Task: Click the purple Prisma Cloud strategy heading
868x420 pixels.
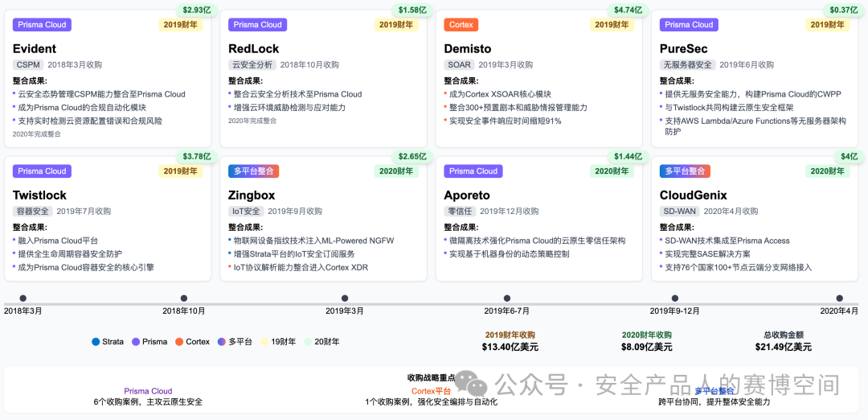Action: (x=148, y=391)
